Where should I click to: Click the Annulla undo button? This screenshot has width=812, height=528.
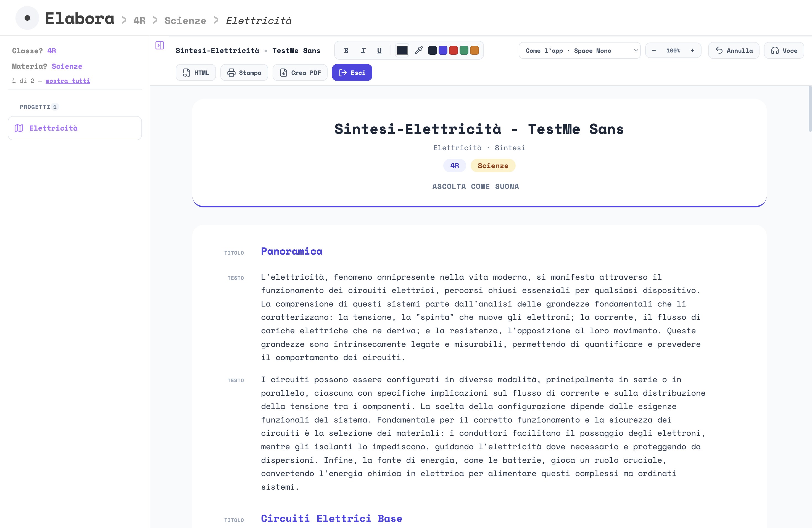[734, 51]
